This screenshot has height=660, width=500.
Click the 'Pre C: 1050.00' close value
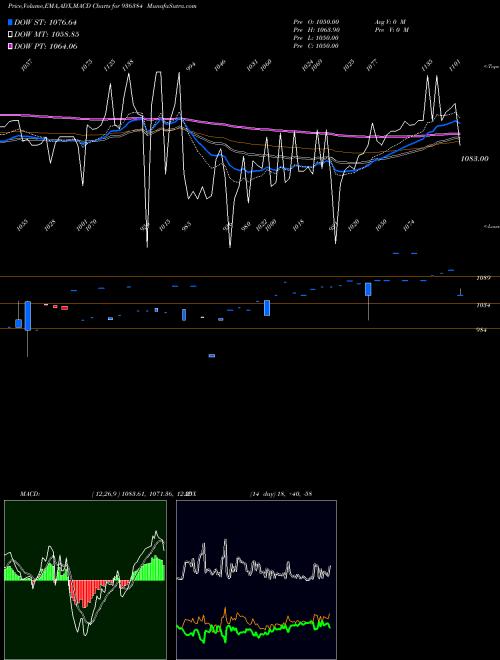click(x=316, y=46)
